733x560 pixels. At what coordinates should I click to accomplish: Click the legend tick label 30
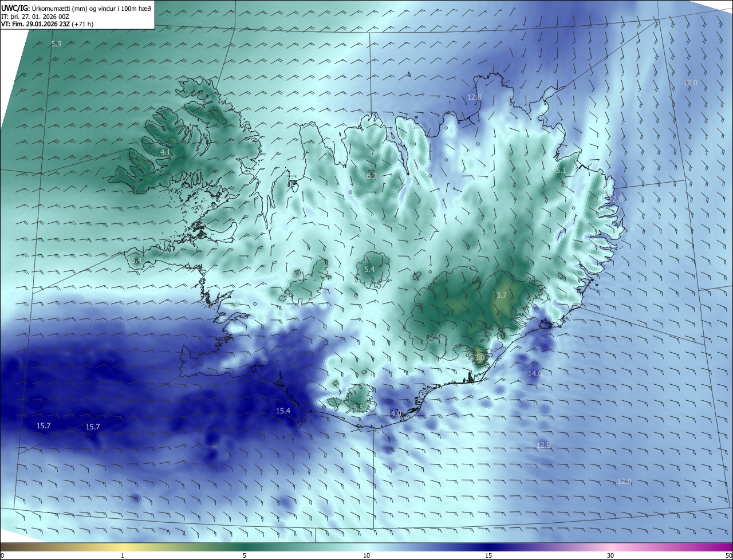[610, 556]
